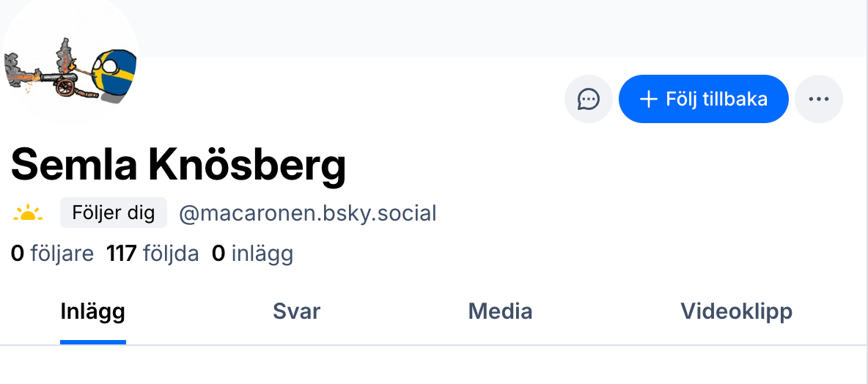The image size is (868, 384).
Task: Show the Videoklipp tab
Action: (x=736, y=311)
